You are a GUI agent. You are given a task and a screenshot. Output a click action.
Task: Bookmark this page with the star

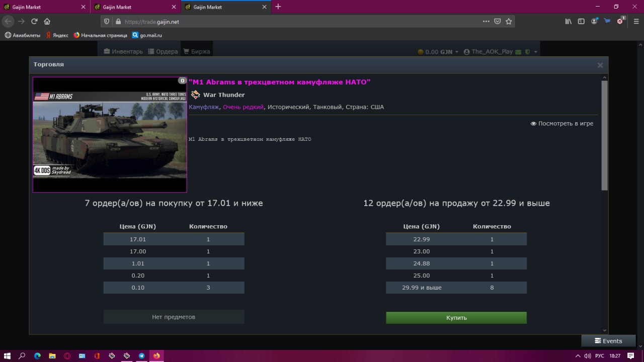point(509,22)
